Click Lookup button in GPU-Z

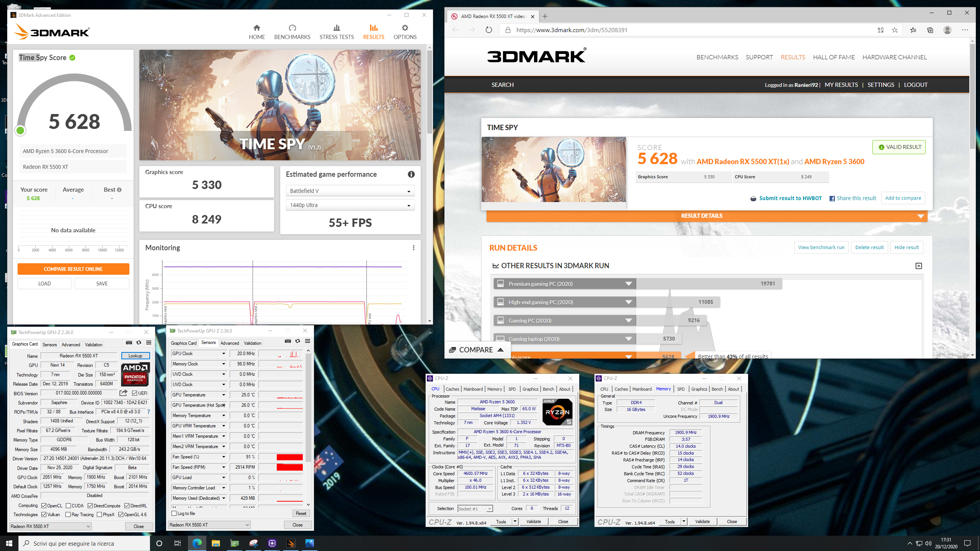point(136,356)
